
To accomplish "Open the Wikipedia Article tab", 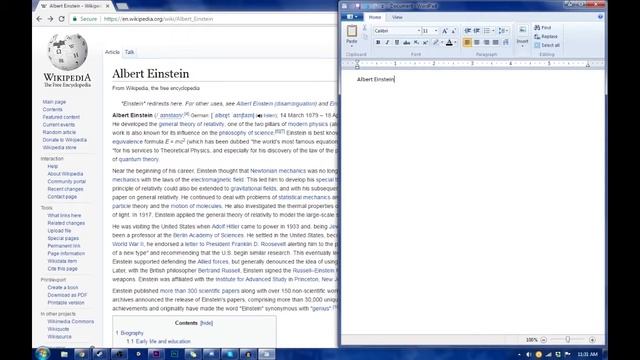I will pos(112,52).
